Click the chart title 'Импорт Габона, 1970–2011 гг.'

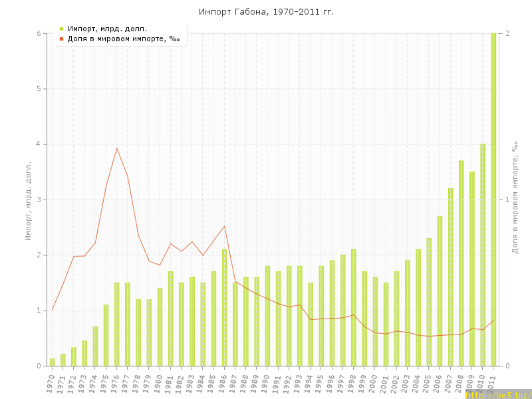coord(266,12)
